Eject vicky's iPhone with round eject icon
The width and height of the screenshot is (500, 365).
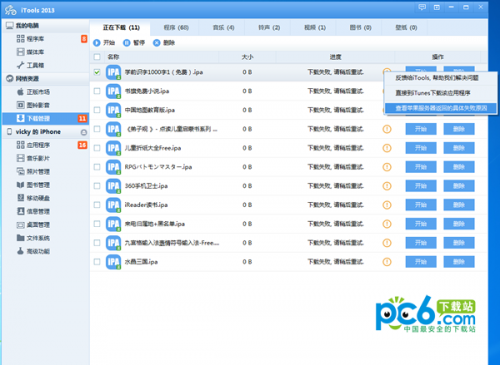[x=84, y=132]
